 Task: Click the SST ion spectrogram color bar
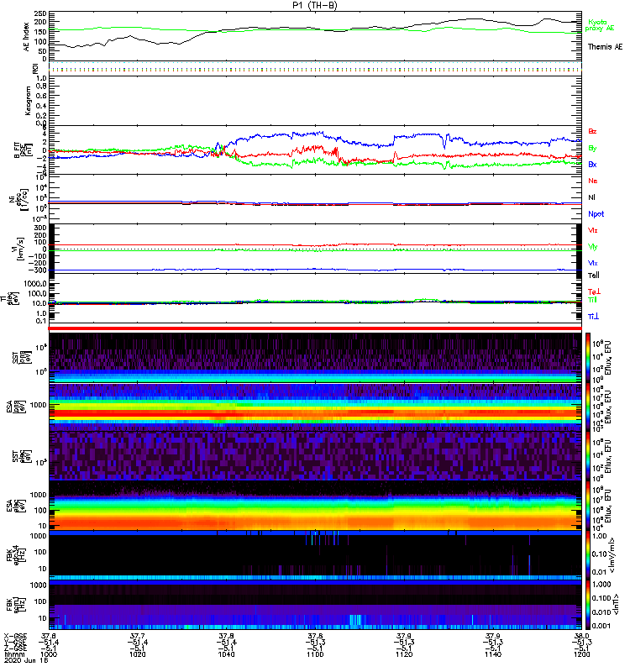(588, 357)
